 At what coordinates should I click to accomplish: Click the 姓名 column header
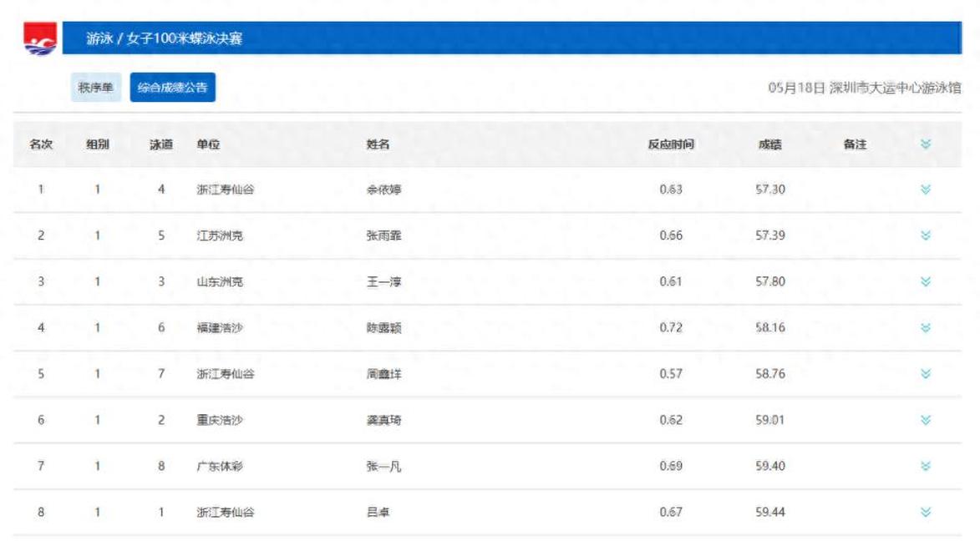tap(378, 144)
